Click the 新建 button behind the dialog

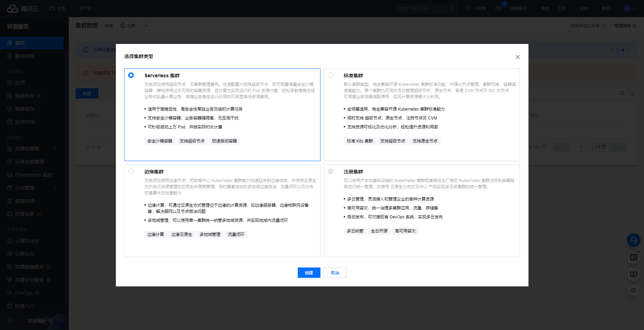tap(87, 93)
